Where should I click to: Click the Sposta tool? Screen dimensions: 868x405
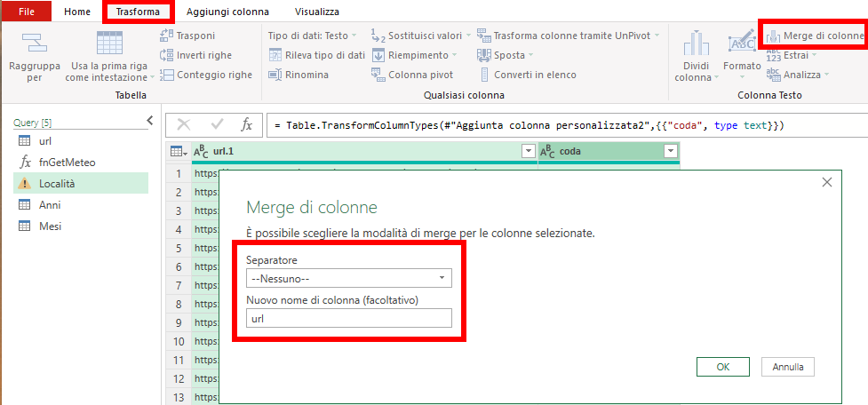tap(505, 55)
